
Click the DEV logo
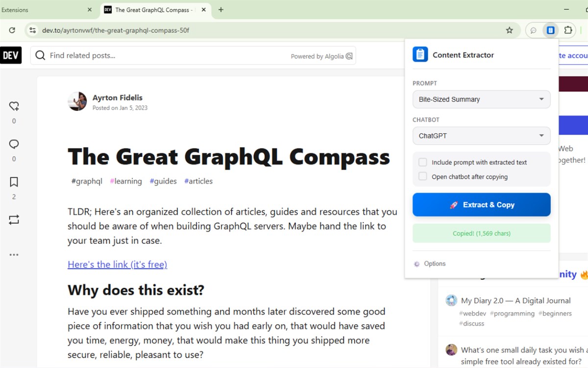(x=11, y=55)
